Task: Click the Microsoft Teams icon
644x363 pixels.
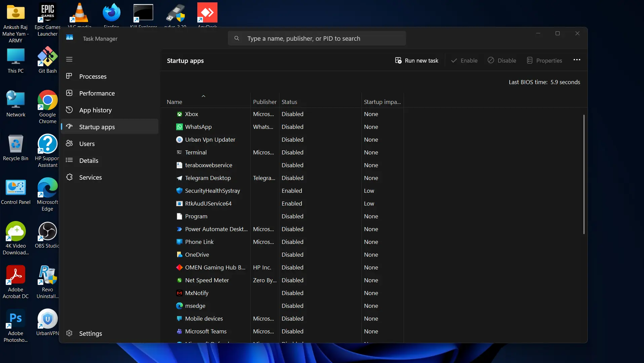Action: click(x=179, y=331)
